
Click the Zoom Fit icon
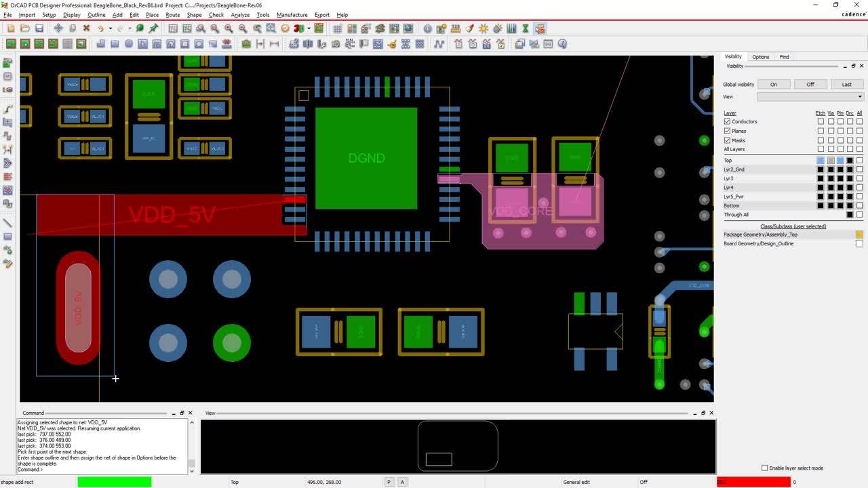[214, 28]
